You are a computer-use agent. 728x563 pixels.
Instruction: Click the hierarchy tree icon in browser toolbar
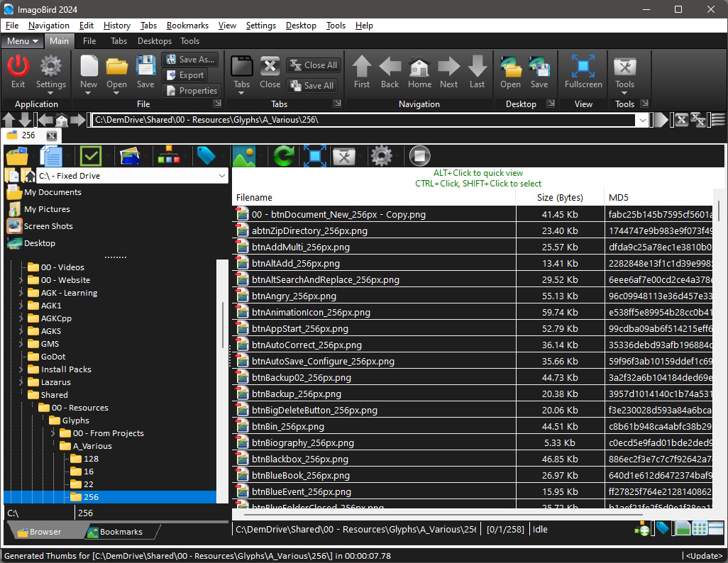coord(169,156)
